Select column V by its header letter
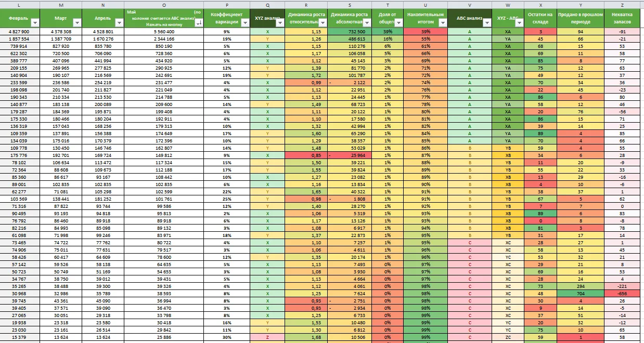This screenshot has height=343, width=644. pyautogui.click(x=469, y=5)
